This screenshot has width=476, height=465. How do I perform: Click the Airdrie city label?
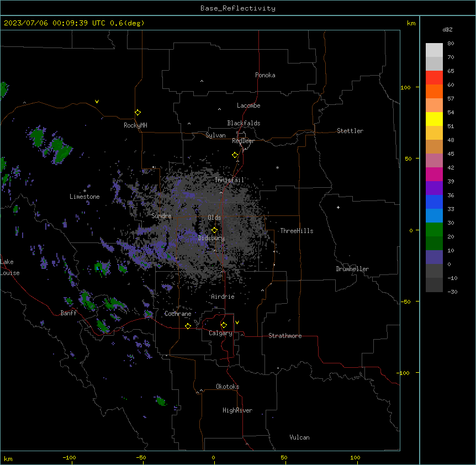click(223, 297)
